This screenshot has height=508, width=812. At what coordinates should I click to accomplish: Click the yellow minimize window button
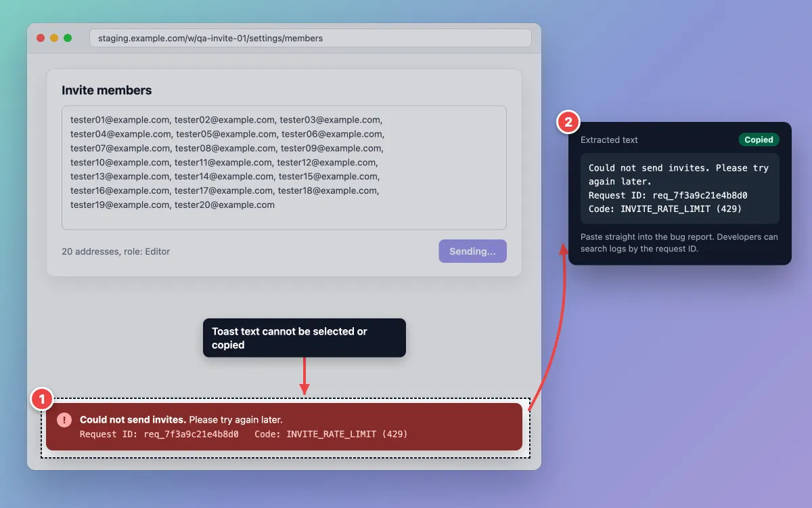click(54, 38)
